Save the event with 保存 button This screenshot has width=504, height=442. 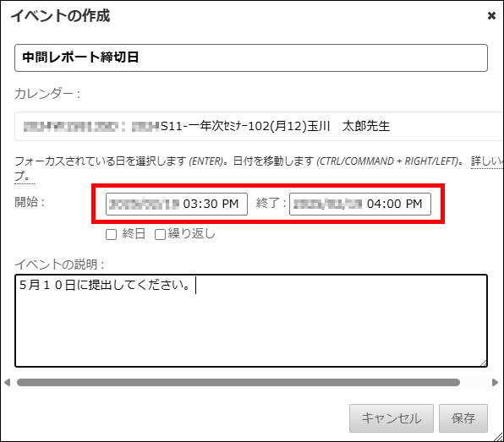tap(463, 418)
